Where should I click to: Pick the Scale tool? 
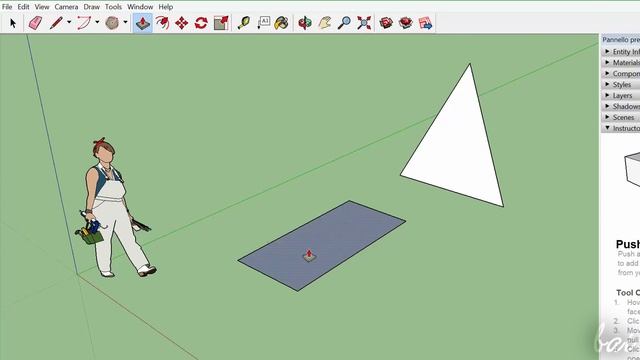pyautogui.click(x=221, y=23)
